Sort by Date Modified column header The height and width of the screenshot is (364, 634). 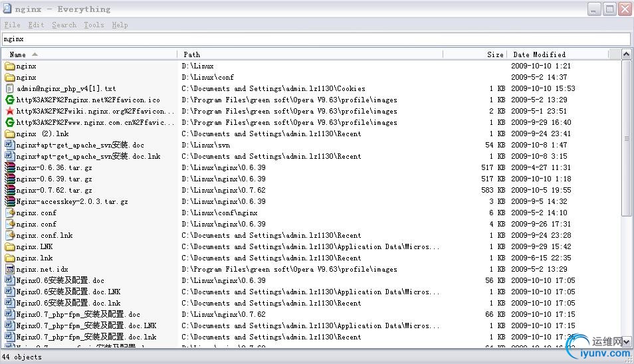click(x=558, y=54)
